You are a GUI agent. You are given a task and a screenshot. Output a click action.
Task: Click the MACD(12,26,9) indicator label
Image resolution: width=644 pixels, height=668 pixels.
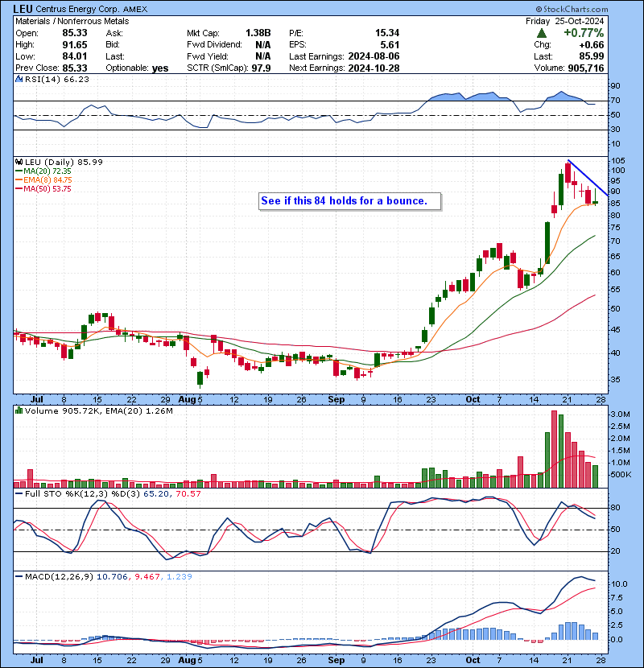coord(59,576)
